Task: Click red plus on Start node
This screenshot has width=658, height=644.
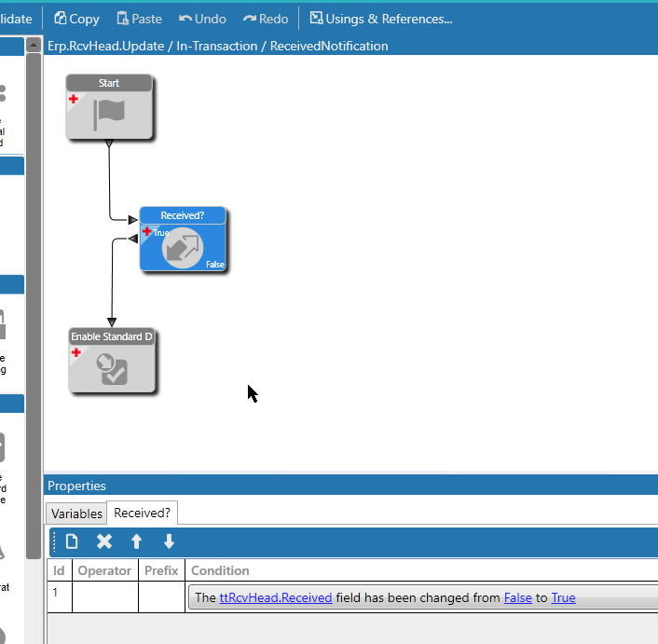Action: click(74, 99)
